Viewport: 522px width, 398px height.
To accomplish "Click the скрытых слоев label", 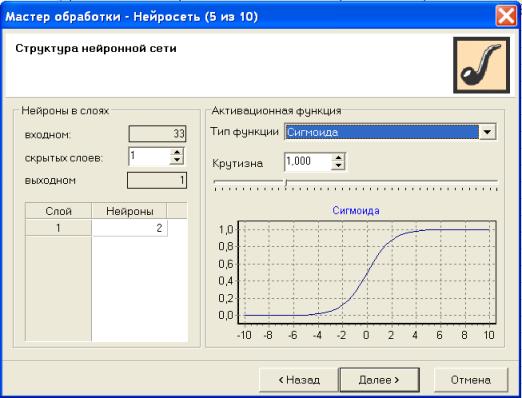I will pos(64,158).
